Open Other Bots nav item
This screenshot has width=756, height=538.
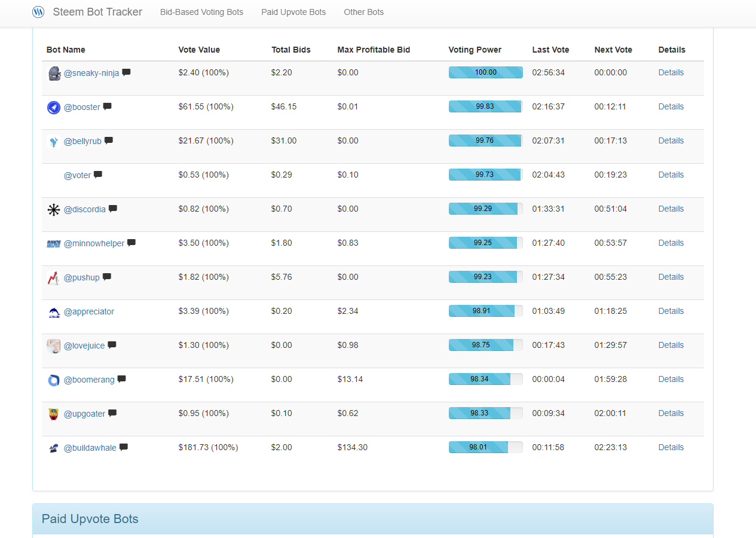(363, 12)
